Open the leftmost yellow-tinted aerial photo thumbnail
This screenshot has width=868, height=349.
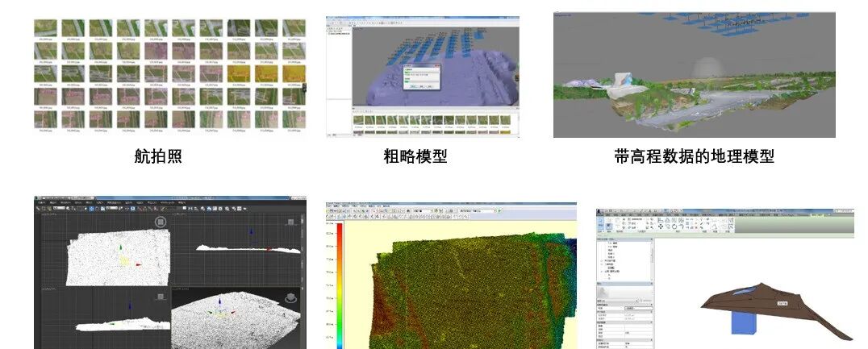click(239, 73)
